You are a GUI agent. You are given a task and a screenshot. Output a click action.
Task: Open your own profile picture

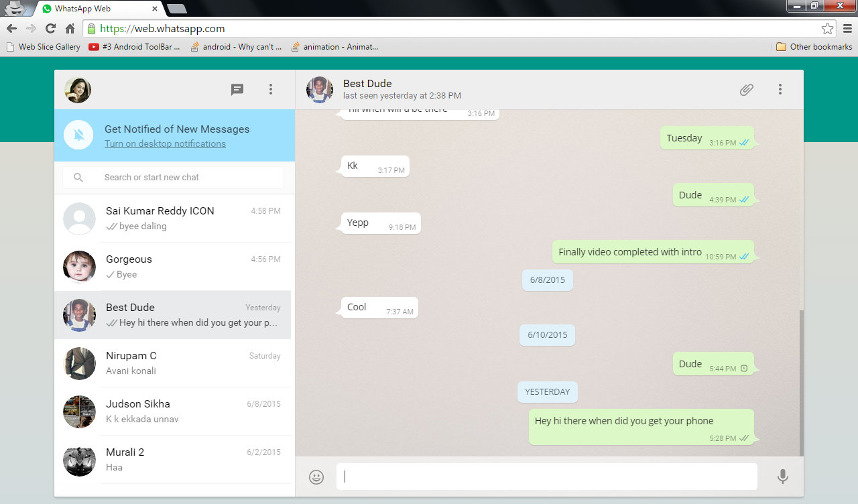[x=78, y=90]
